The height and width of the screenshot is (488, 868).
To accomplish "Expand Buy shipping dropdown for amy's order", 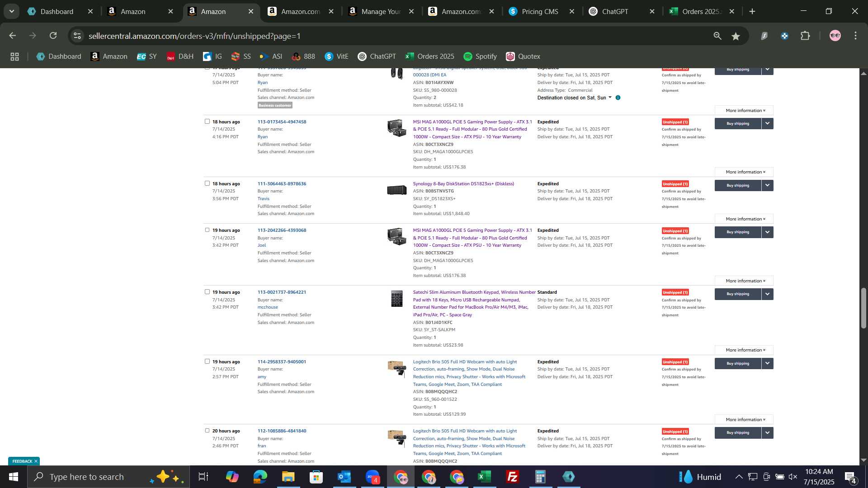I will tap(767, 363).
